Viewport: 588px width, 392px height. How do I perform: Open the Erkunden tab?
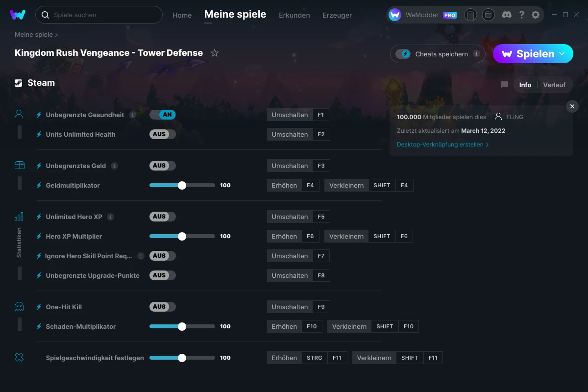click(294, 15)
